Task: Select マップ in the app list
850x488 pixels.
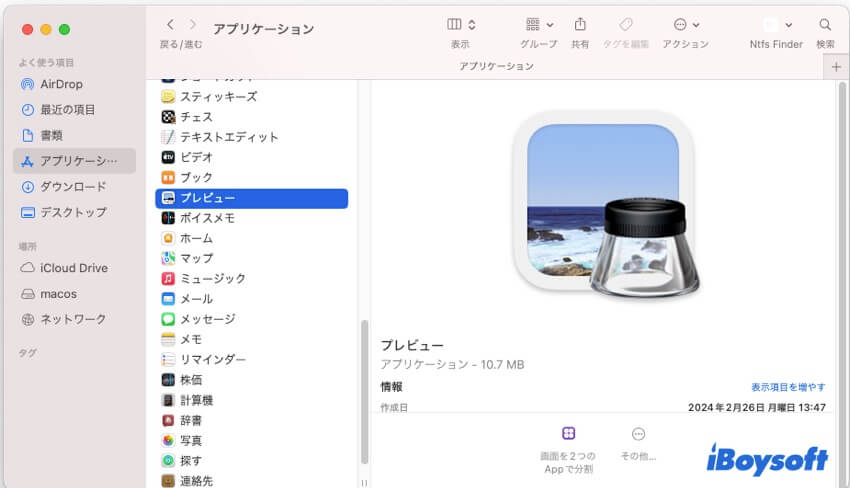Action: [x=252, y=258]
